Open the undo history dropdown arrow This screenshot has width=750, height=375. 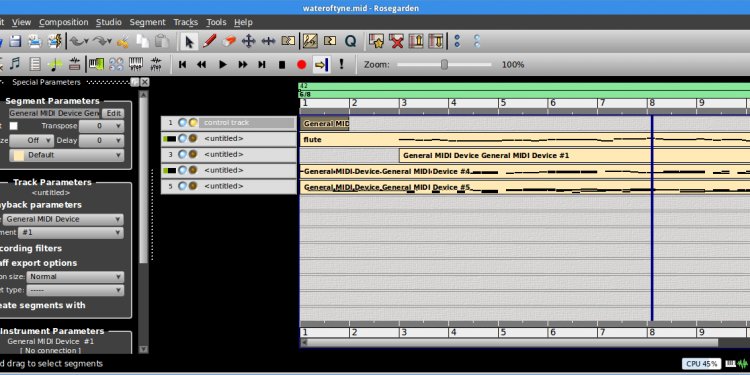(86, 42)
